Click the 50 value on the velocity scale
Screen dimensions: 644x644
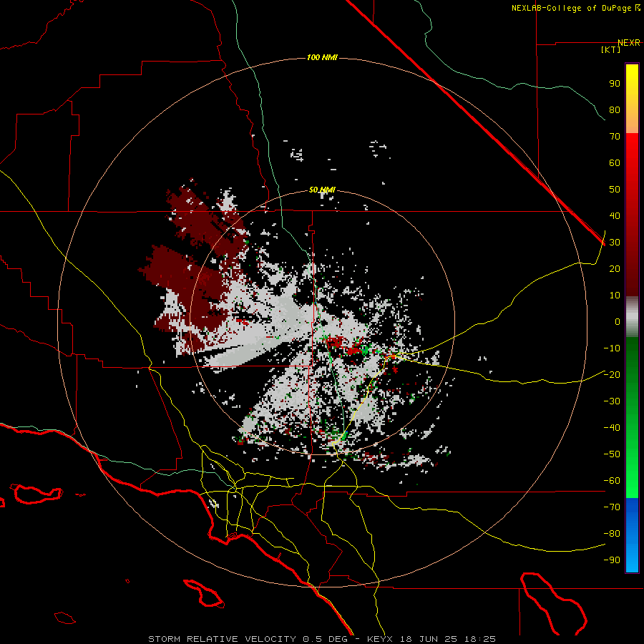pyautogui.click(x=615, y=190)
